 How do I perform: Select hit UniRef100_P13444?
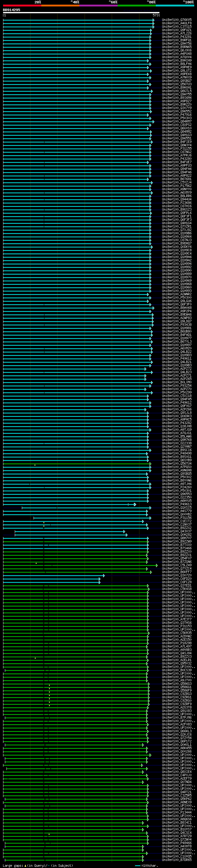177,812
